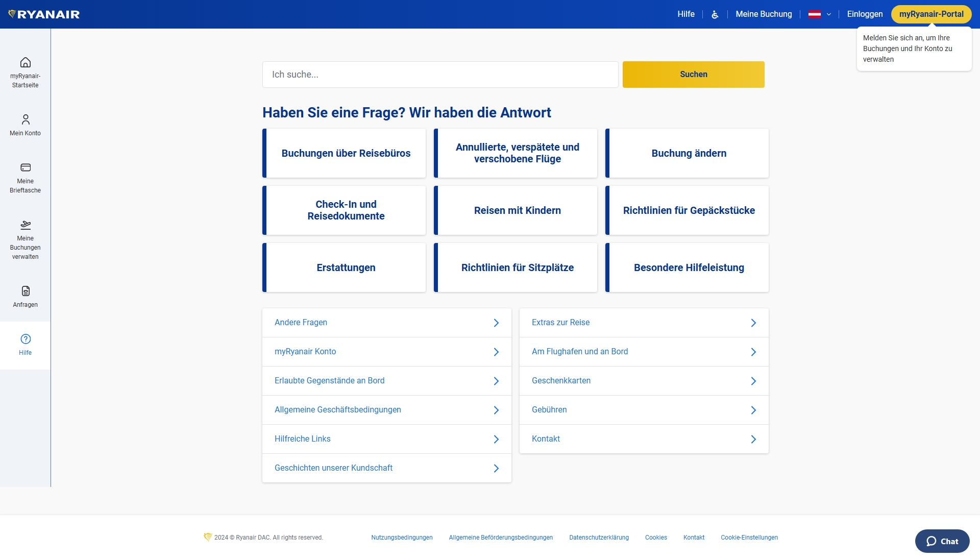This screenshot has height=560, width=980.
Task: Focus the 'Ich suche...' search field
Action: coord(440,75)
